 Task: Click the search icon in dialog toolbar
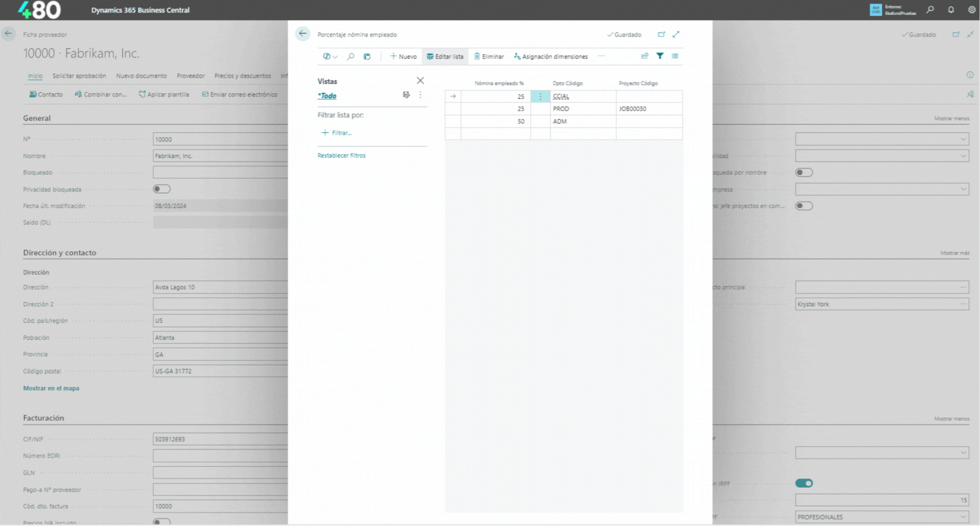coord(350,57)
